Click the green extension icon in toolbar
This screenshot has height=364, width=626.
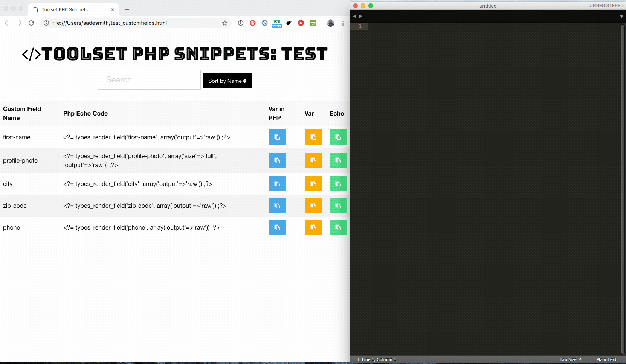tap(313, 23)
